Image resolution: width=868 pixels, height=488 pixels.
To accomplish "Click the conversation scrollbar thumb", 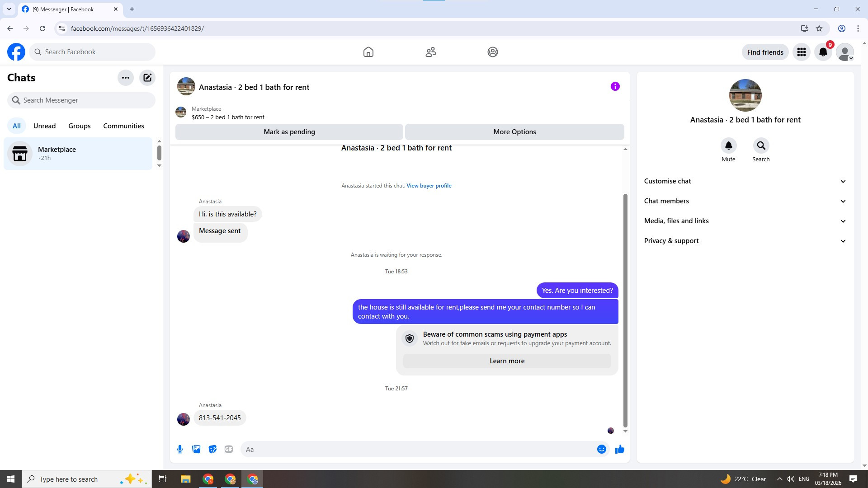I will point(625,310).
